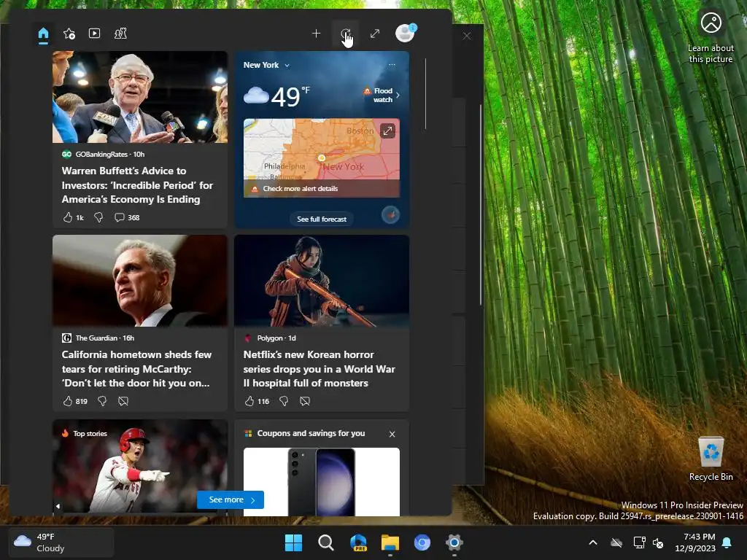Open taskbar weather widget 49°F Cloudy
This screenshot has height=560, width=747.
point(61,542)
